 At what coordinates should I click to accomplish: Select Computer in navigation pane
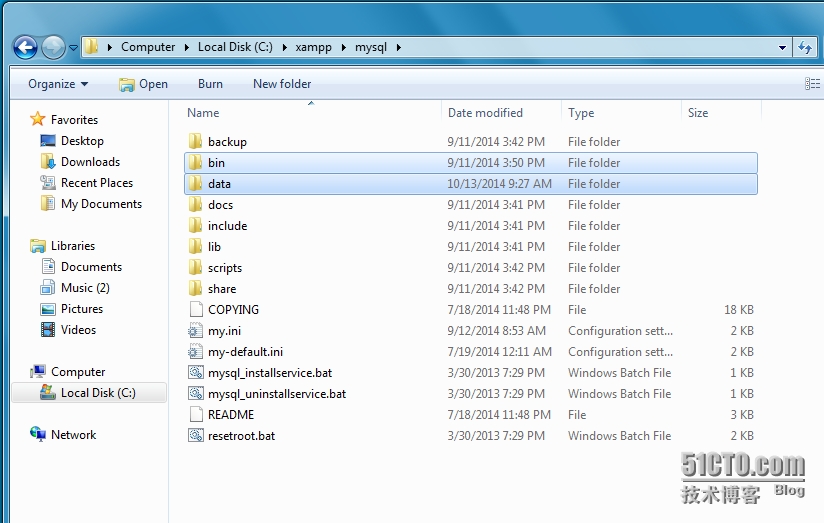coord(68,372)
